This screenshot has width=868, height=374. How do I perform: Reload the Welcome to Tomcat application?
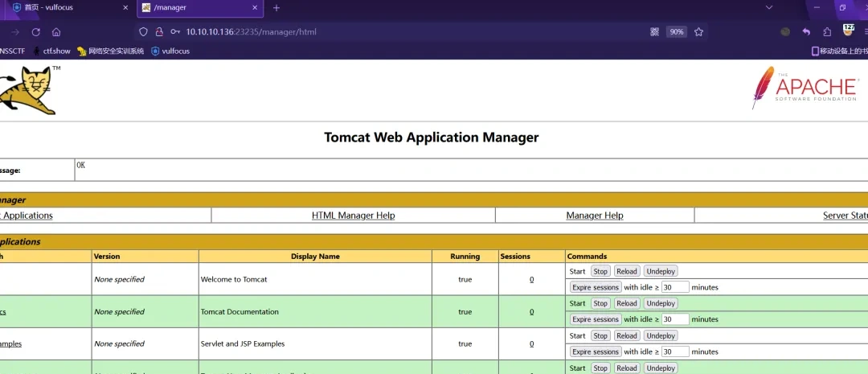627,272
